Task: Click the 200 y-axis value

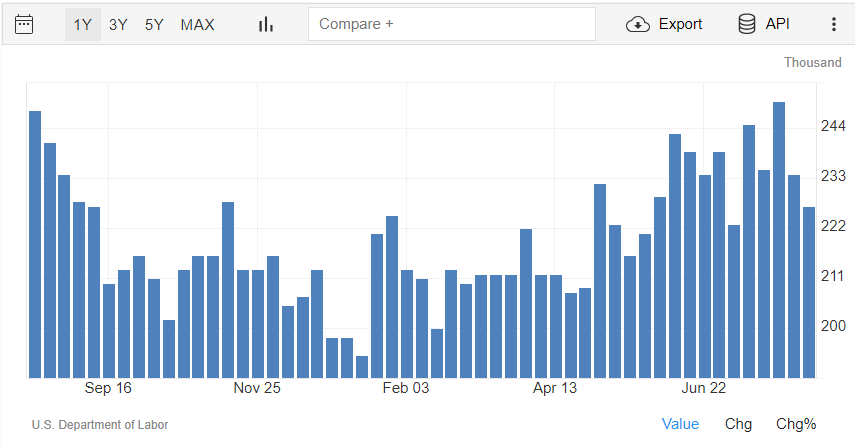Action: pyautogui.click(x=833, y=326)
